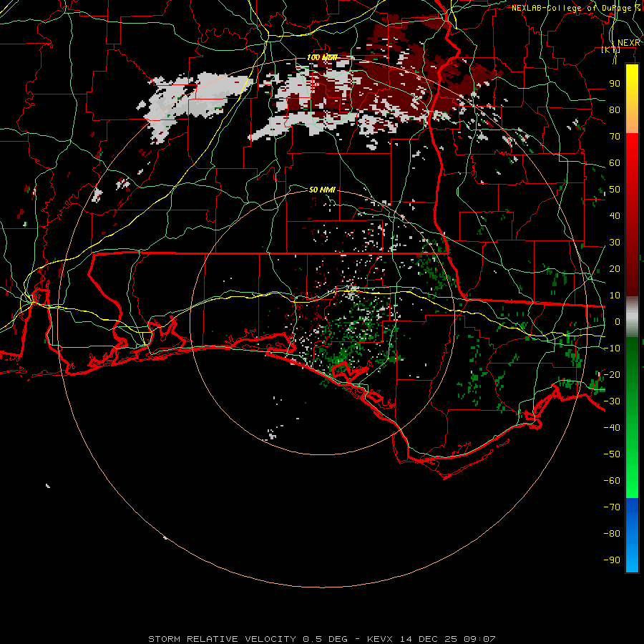Click the -30 value on velocity scale

[612, 401]
